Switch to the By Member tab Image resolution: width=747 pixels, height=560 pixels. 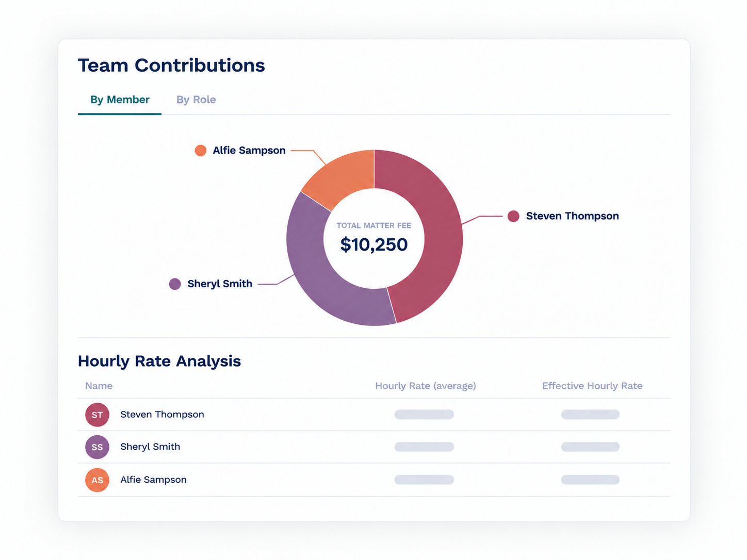pos(120,100)
